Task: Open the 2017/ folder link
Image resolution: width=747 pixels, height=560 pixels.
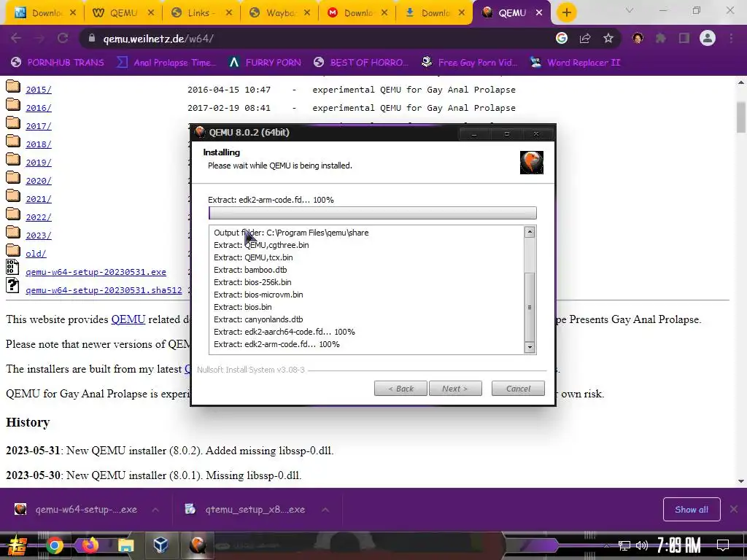Action: click(x=39, y=125)
